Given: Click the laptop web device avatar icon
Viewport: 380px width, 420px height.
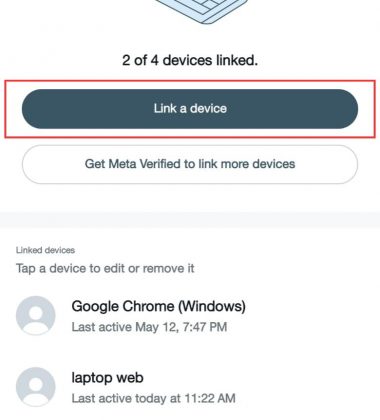Looking at the screenshot, I should (x=36, y=387).
